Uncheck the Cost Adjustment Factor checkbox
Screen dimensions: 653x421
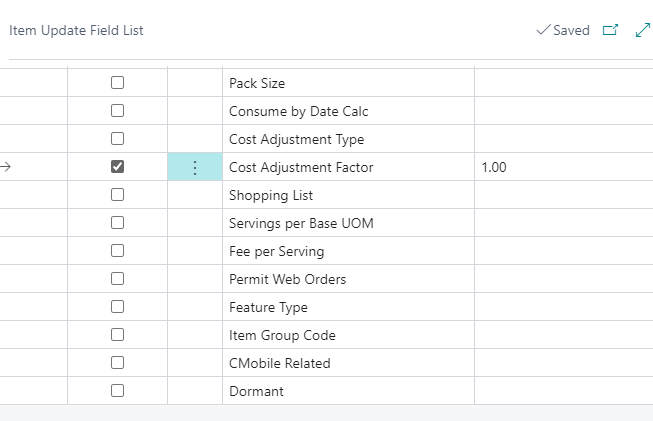point(117,167)
